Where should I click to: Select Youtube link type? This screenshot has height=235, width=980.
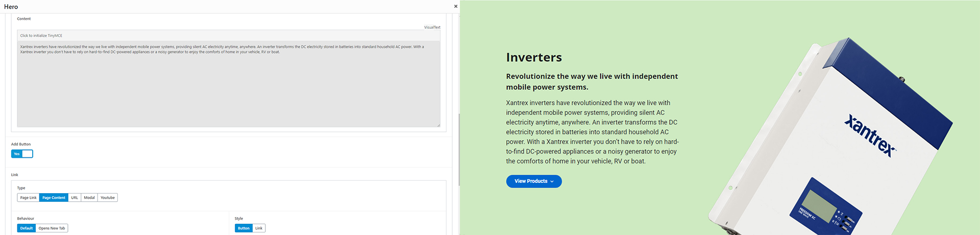(x=108, y=198)
